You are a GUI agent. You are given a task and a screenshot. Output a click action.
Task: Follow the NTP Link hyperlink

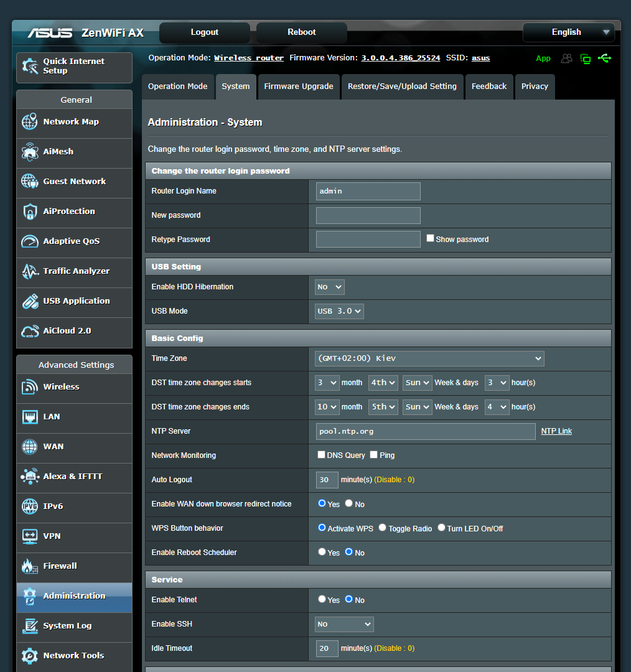pos(556,431)
